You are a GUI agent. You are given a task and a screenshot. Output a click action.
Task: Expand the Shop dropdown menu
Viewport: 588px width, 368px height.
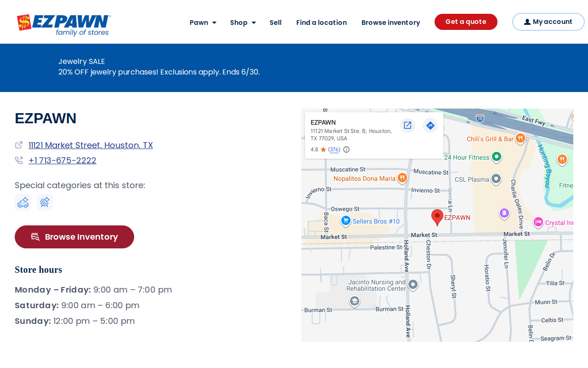click(x=243, y=23)
